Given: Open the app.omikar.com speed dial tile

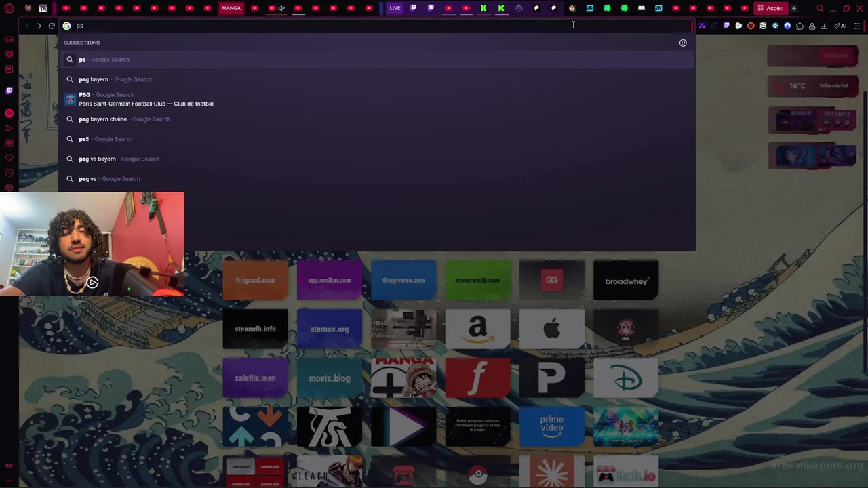Looking at the screenshot, I should (330, 280).
